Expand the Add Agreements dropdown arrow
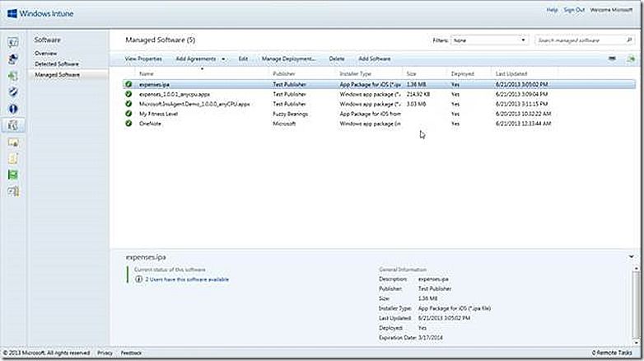 pos(223,59)
